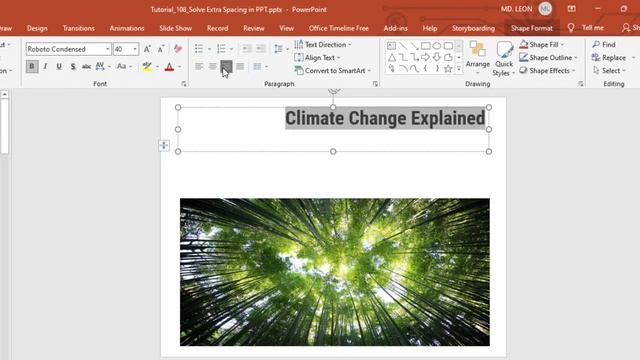Open the Review tab
This screenshot has height=360, width=640.
(253, 28)
